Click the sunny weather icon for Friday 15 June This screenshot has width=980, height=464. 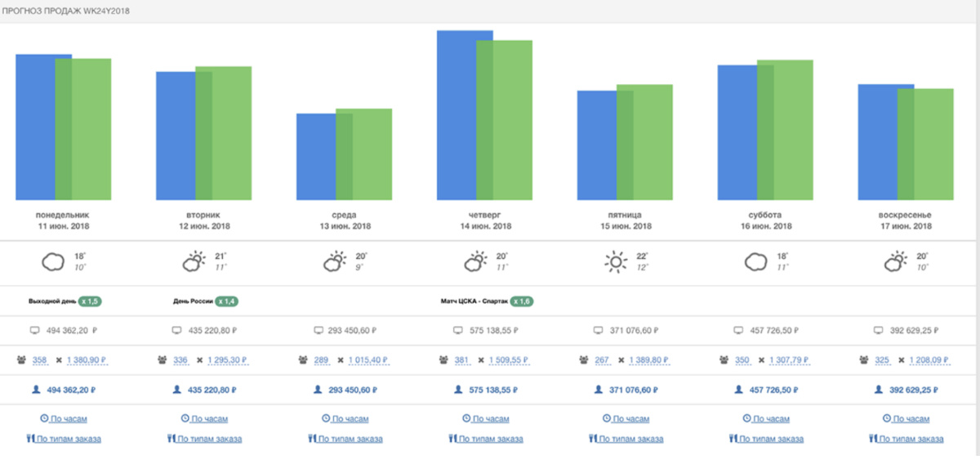point(615,262)
